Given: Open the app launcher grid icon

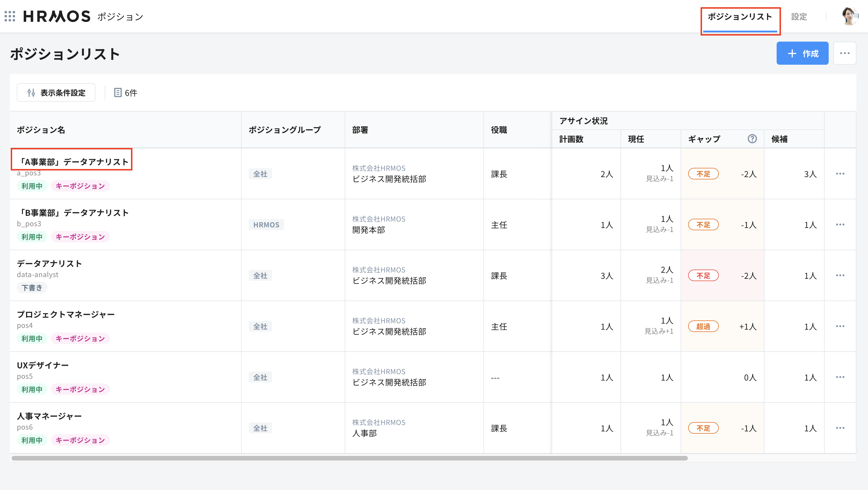Looking at the screenshot, I should (x=10, y=17).
